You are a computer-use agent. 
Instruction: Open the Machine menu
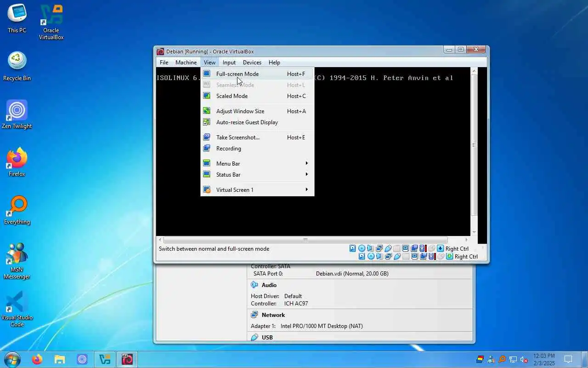click(x=186, y=63)
